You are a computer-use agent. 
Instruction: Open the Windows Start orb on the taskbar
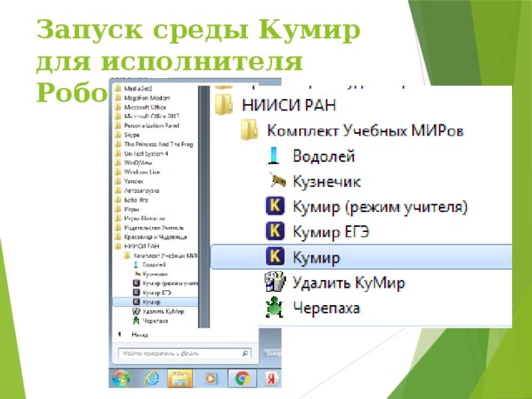[121, 378]
